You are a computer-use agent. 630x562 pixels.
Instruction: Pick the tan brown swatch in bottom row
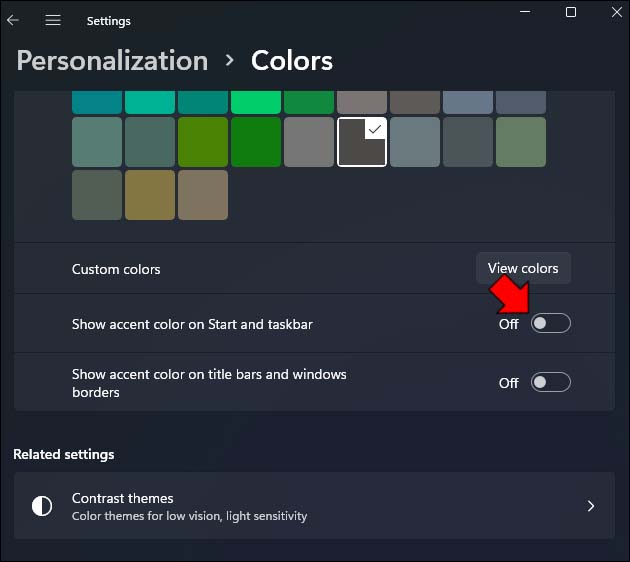tap(203, 194)
